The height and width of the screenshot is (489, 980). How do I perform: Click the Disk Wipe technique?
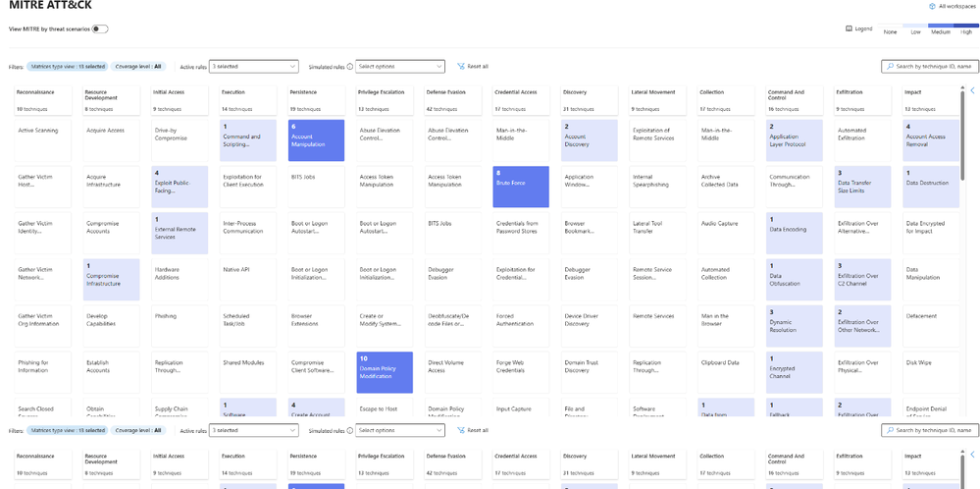click(931, 373)
